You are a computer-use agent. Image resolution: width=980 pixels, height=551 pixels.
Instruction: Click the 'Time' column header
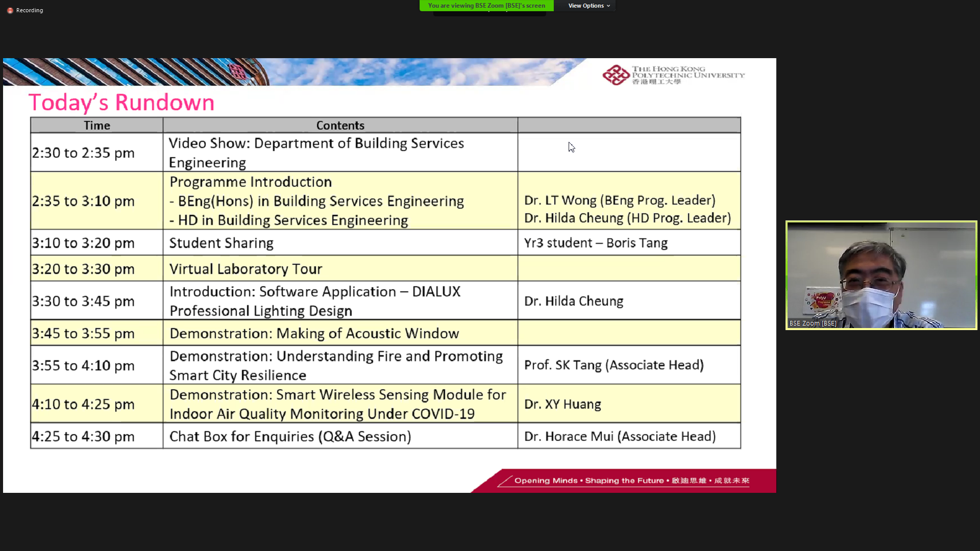[x=96, y=126]
